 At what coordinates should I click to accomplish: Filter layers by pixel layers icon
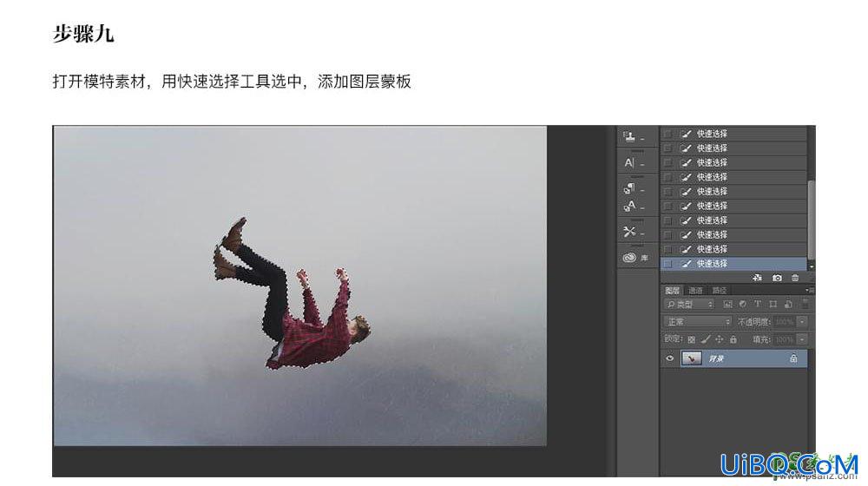pos(728,305)
